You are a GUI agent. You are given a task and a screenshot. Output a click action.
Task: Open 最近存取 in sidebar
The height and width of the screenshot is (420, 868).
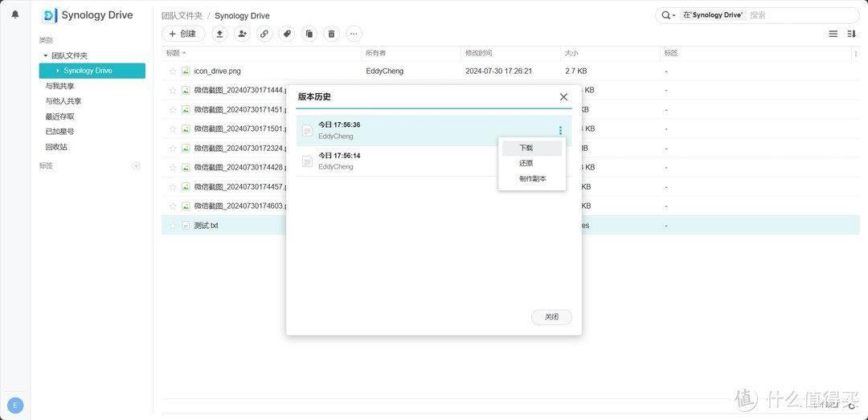59,116
